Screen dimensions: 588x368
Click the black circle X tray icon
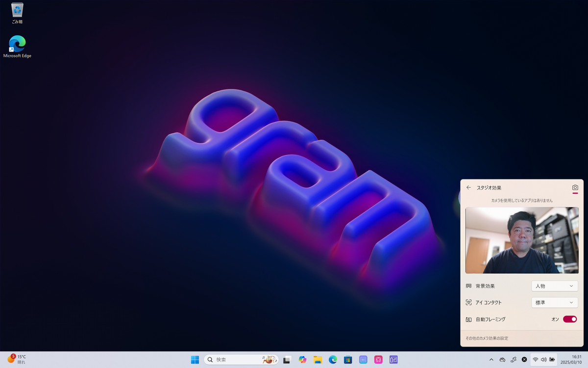click(x=524, y=360)
